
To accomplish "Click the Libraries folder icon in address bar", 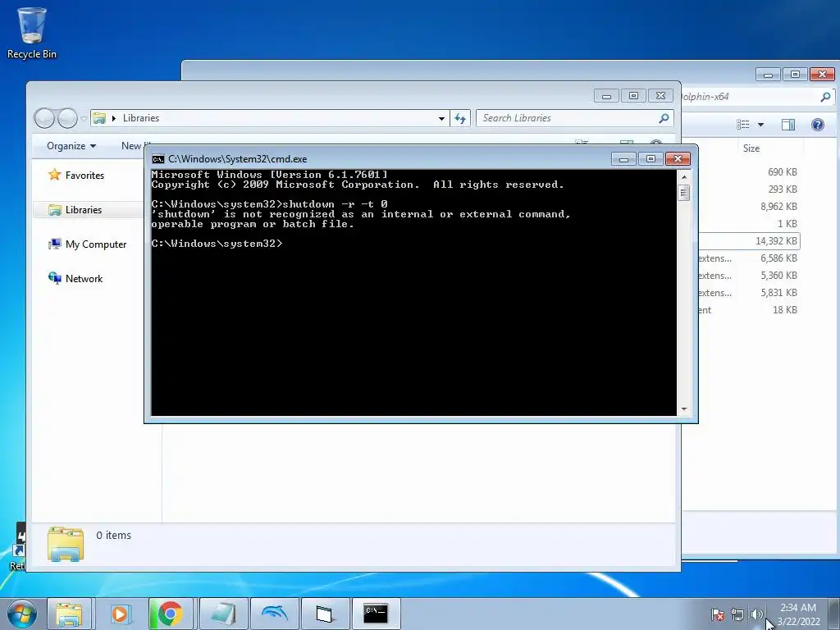I will (99, 118).
